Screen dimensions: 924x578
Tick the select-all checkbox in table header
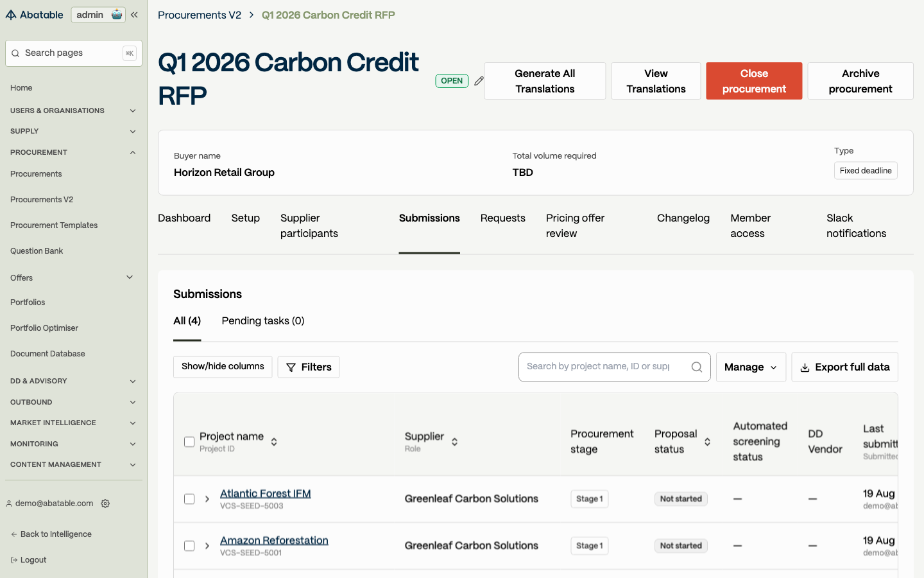pos(189,442)
